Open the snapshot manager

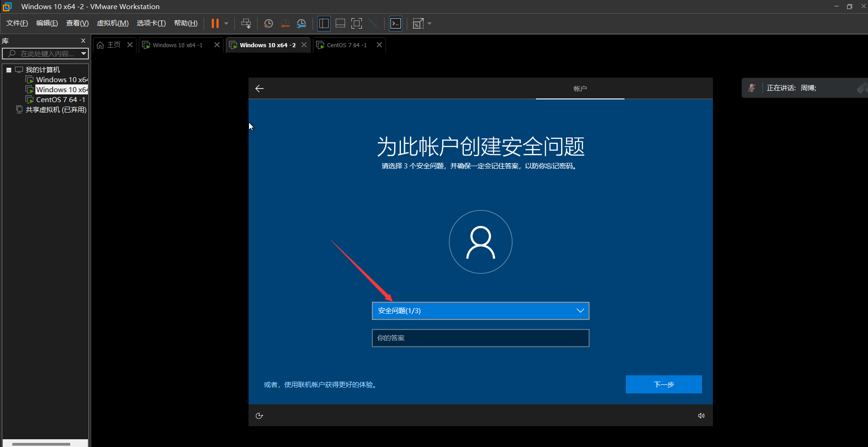[301, 23]
